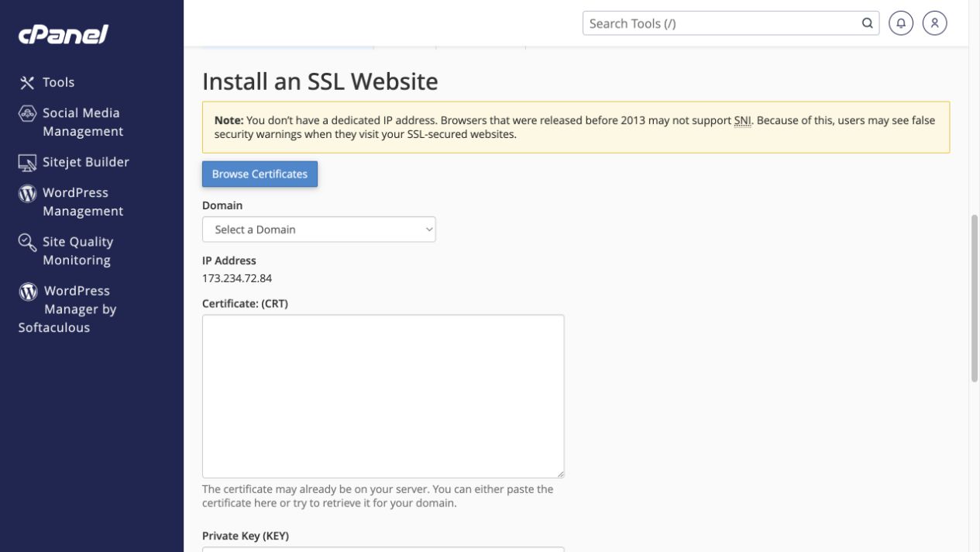Click the Certificate: (CRT) label
Screen dimensions: 980x552
click(x=245, y=304)
